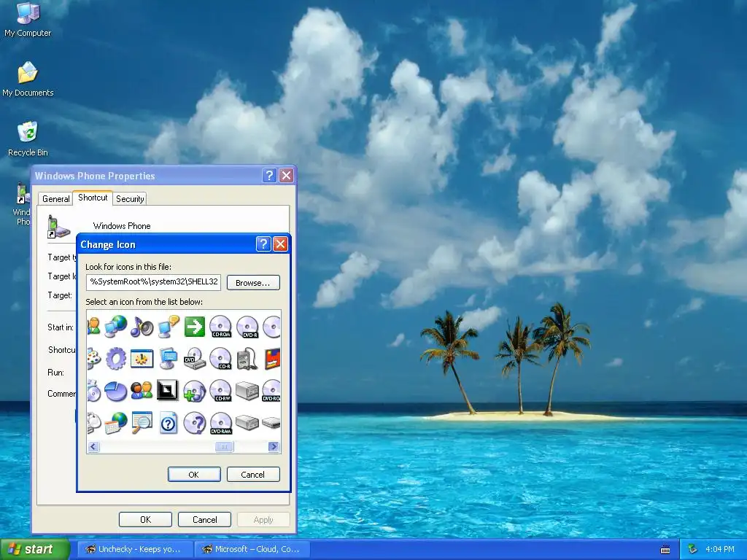Click the system tray icon beside the clock
This screenshot has width=747, height=560.
(x=693, y=549)
